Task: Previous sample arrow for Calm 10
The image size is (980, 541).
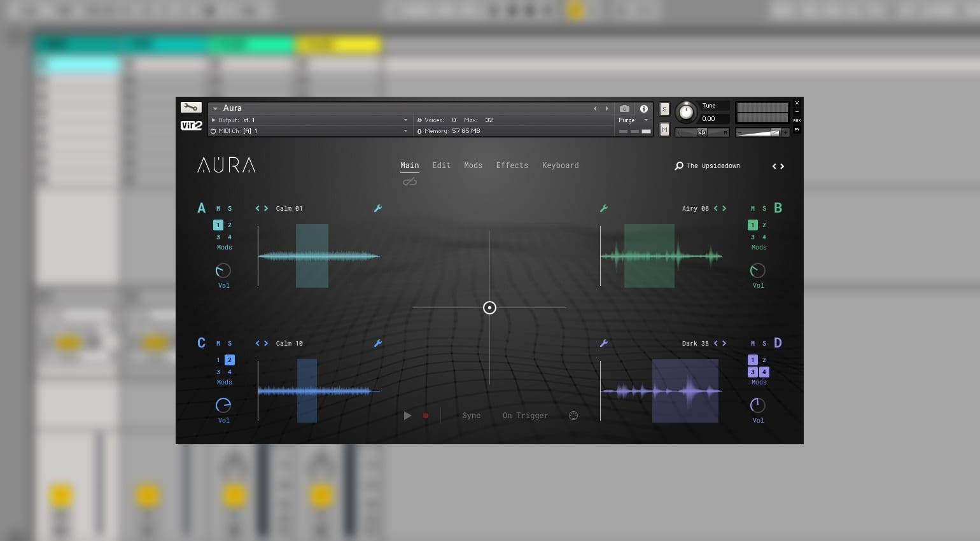Action: [x=258, y=343]
